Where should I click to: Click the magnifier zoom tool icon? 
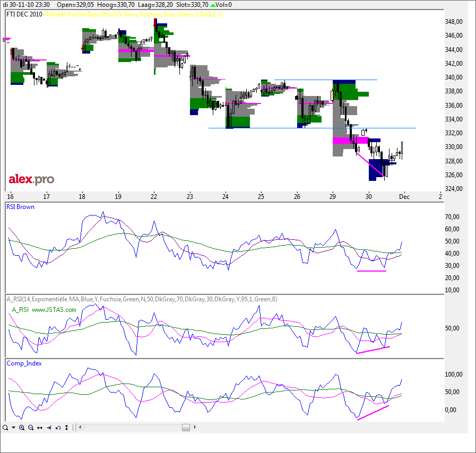click(5, 428)
